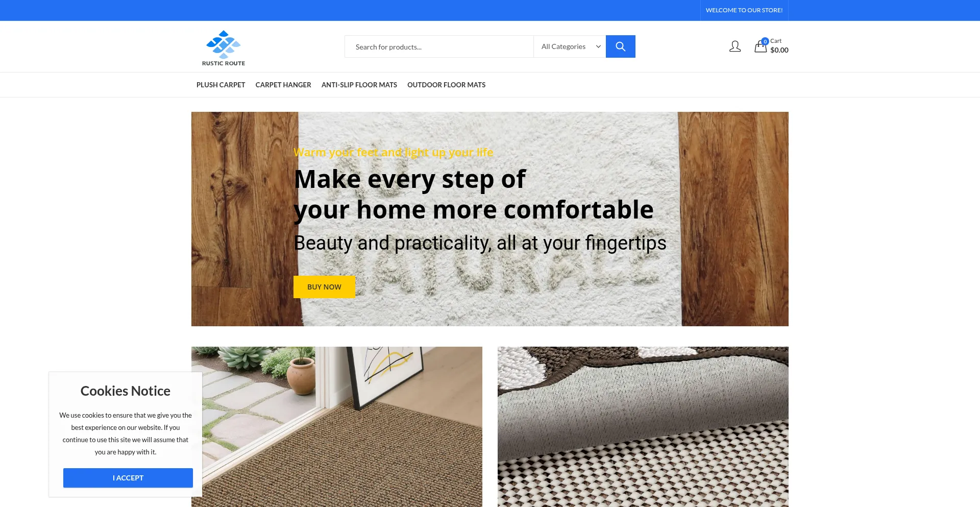Open the Outdoor Floor Mats menu item
980x507 pixels.
446,85
